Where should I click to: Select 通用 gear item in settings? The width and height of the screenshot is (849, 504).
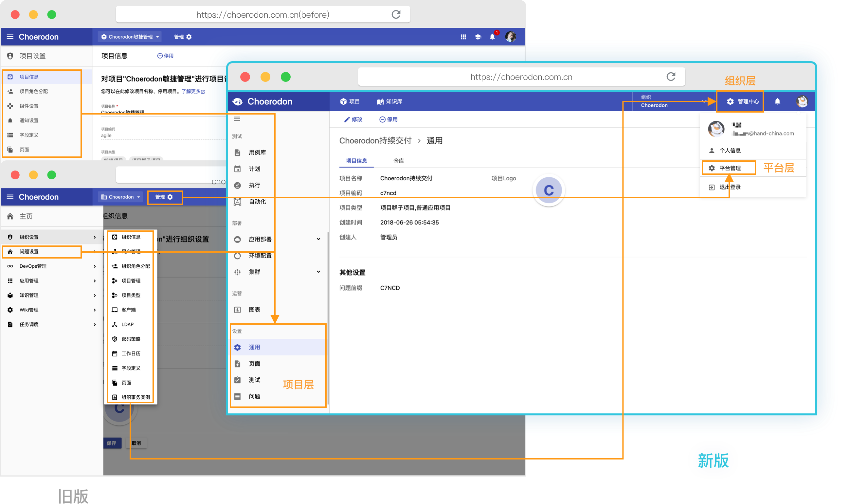tap(278, 347)
